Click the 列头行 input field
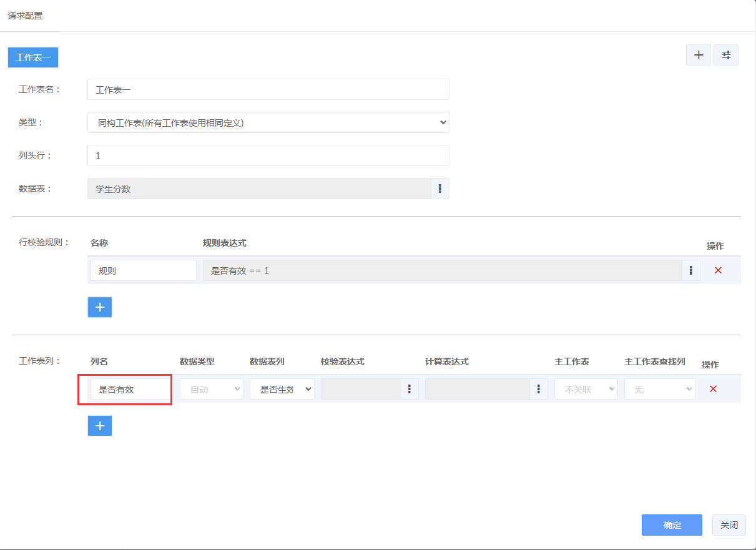Screen dimensions: 756x550 (x=268, y=155)
